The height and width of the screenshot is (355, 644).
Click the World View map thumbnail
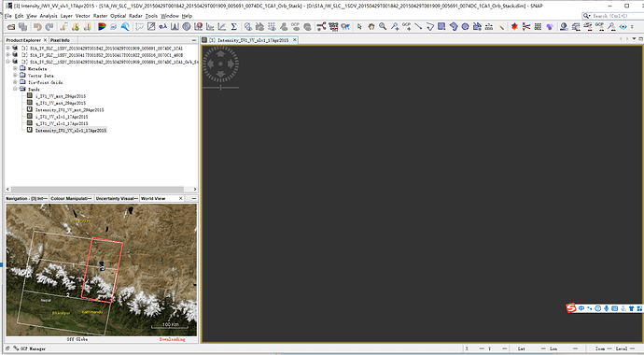coord(101,270)
